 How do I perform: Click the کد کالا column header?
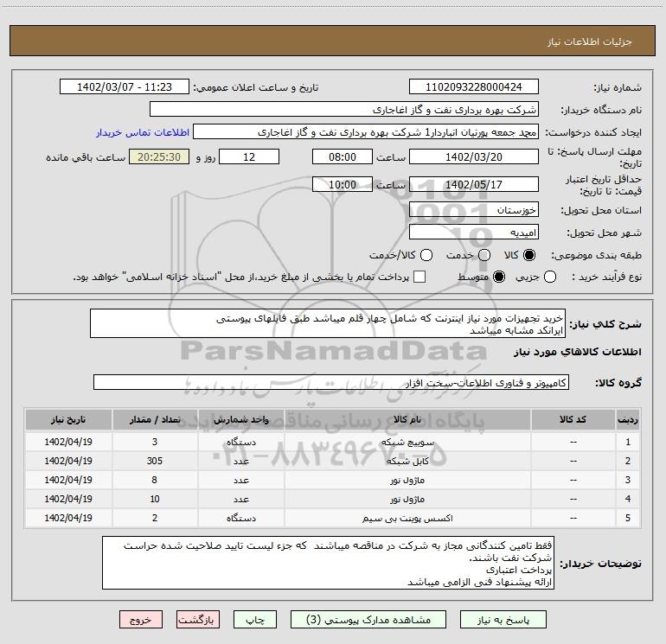573,419
